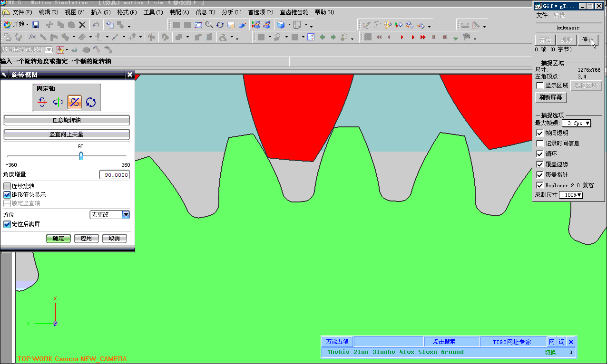This screenshot has width=607, height=364.
Task: Save the motion simulation file
Action: point(36,25)
